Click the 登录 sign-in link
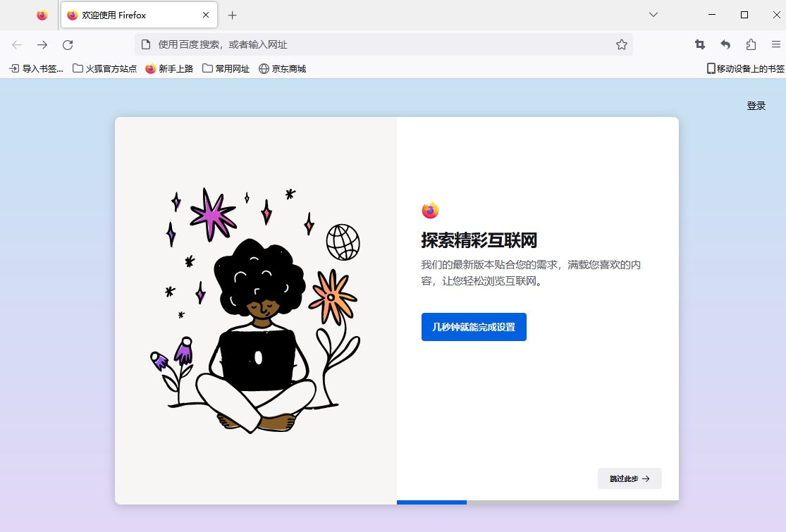This screenshot has height=532, width=786. pos(756,106)
